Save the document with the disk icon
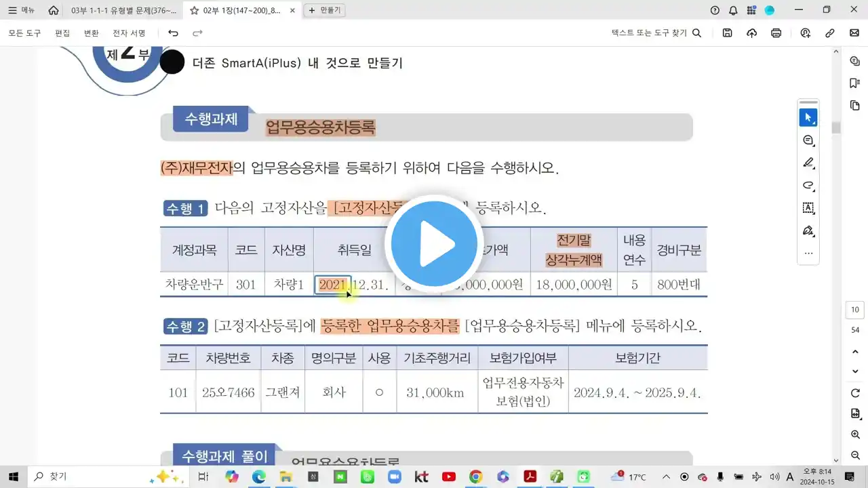 [x=727, y=33]
